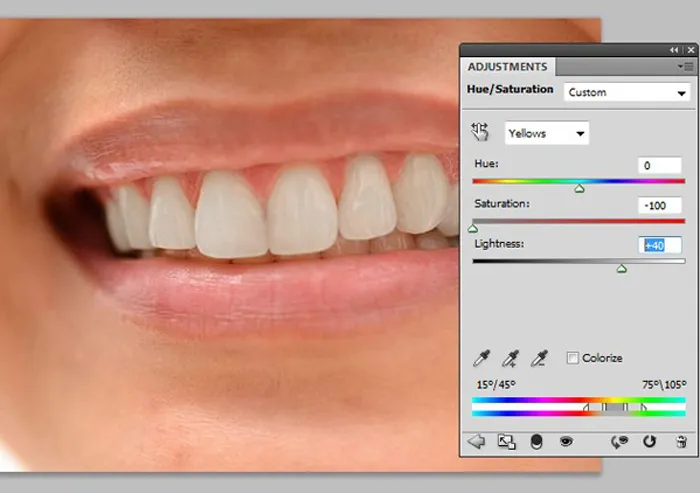Click the Lightness slider handle

coord(622,268)
